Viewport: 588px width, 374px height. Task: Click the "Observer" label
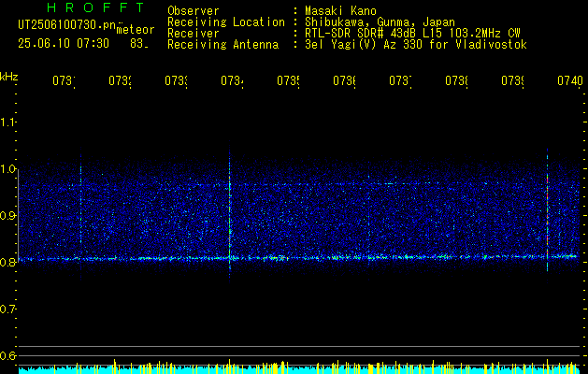194,10
